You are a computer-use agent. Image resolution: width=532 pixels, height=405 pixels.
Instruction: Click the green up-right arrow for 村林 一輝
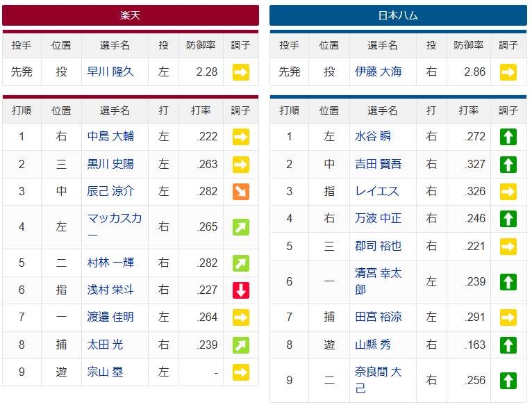(x=241, y=263)
